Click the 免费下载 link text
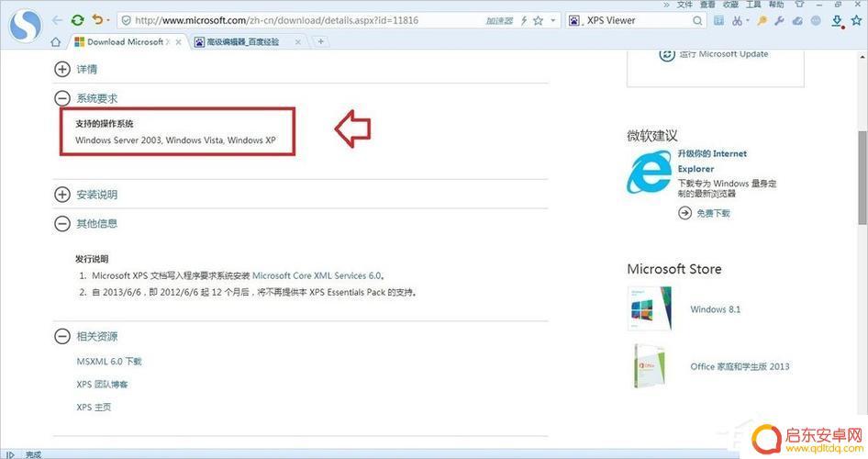This screenshot has height=459, width=868. (713, 213)
